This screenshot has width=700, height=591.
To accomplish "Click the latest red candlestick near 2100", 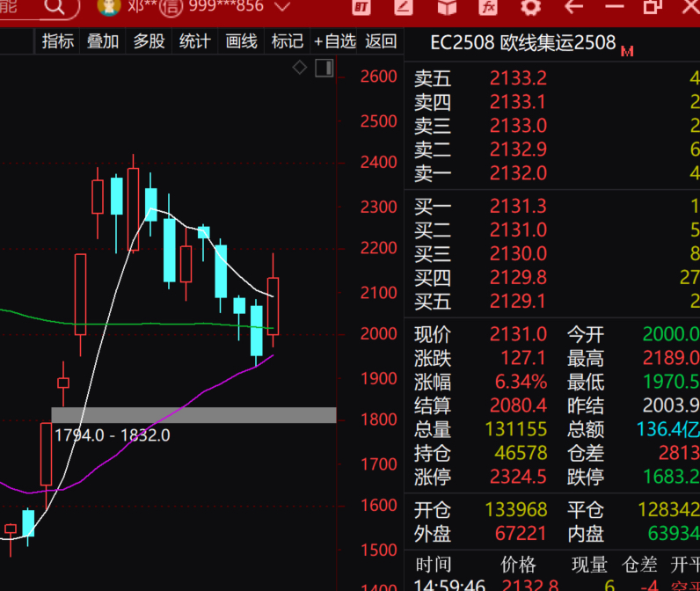I will [x=273, y=306].
